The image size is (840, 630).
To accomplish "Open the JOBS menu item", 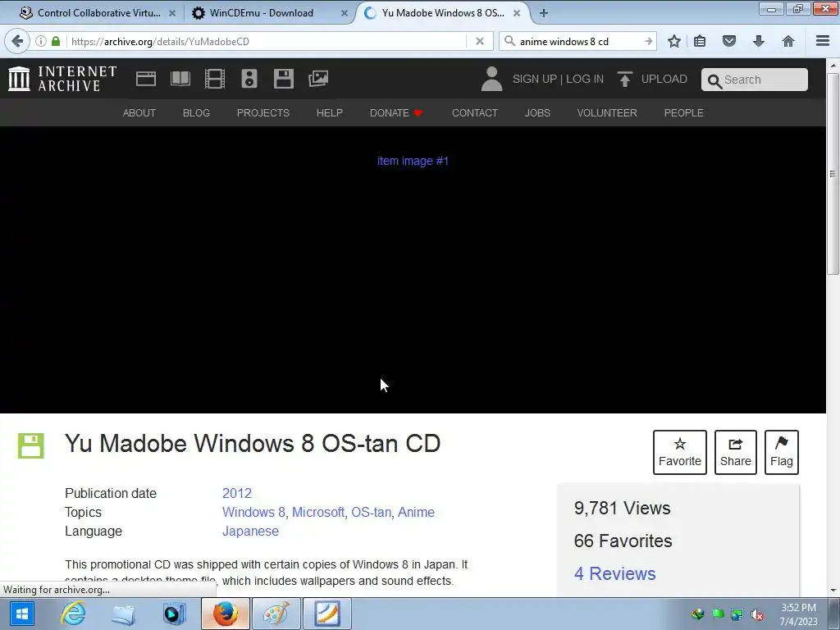I will (537, 113).
